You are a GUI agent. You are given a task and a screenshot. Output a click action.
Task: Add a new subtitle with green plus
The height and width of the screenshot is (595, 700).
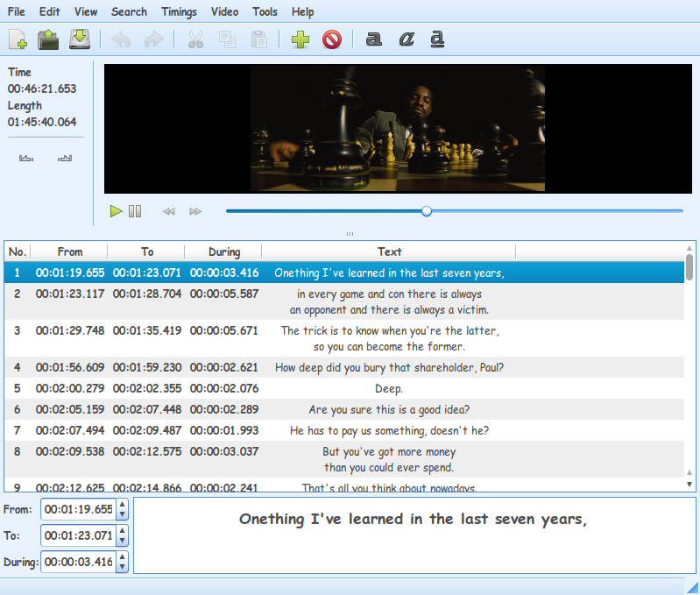click(x=301, y=39)
